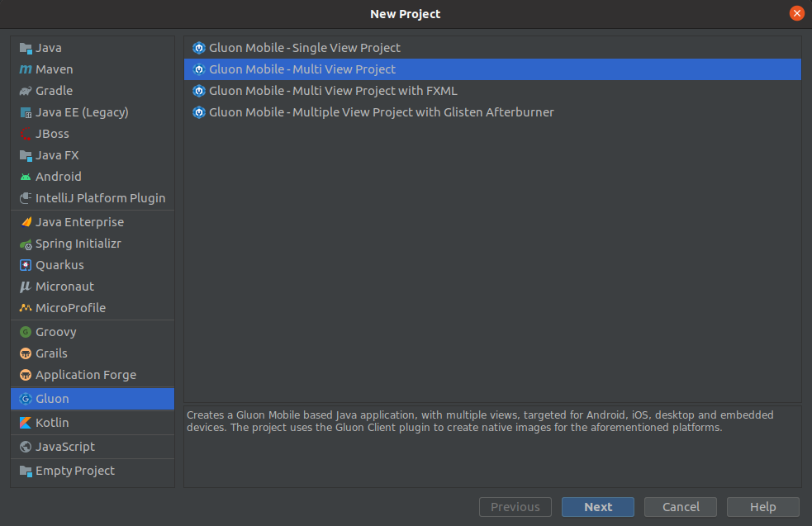This screenshot has height=526, width=812.
Task: Choose the Quarkus icon entry
Action: tap(26, 265)
